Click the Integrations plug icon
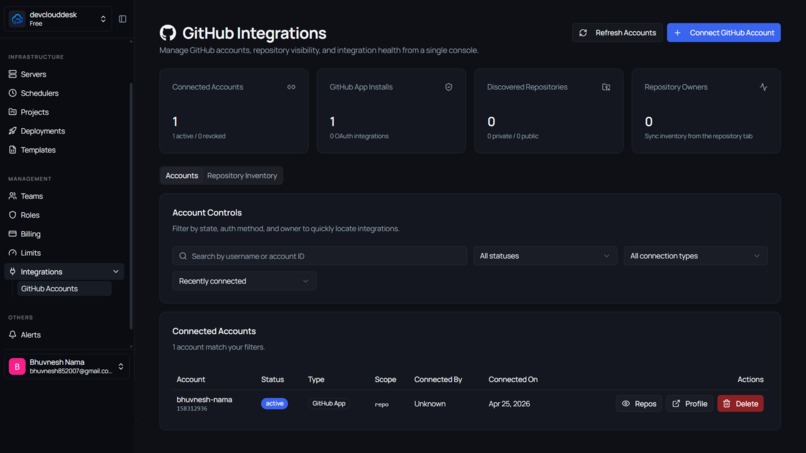This screenshot has width=806, height=453. point(12,271)
